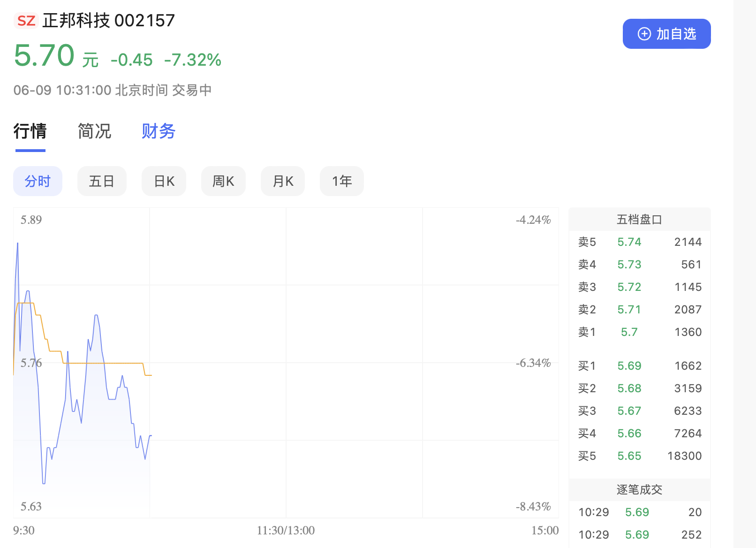Click the orange average price line end
This screenshot has width=756, height=548.
tap(151, 375)
